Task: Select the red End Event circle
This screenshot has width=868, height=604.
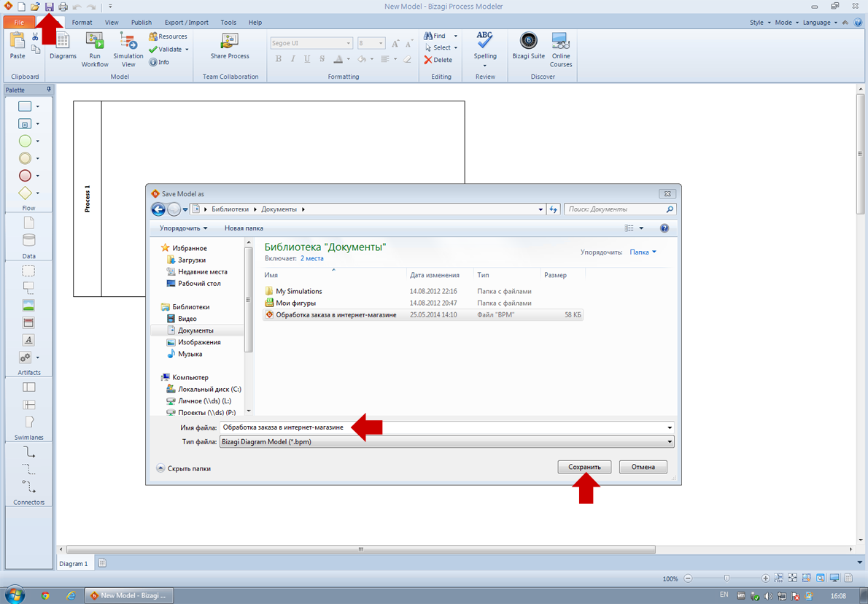Action: pos(25,176)
